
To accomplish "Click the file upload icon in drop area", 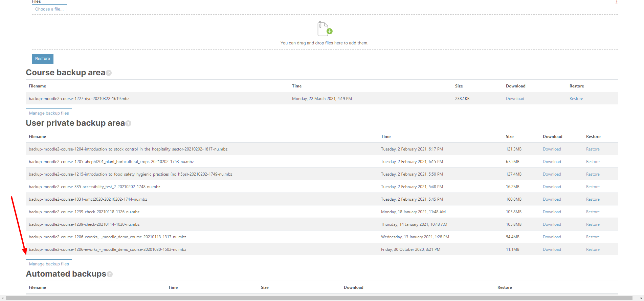I will tap(325, 28).
